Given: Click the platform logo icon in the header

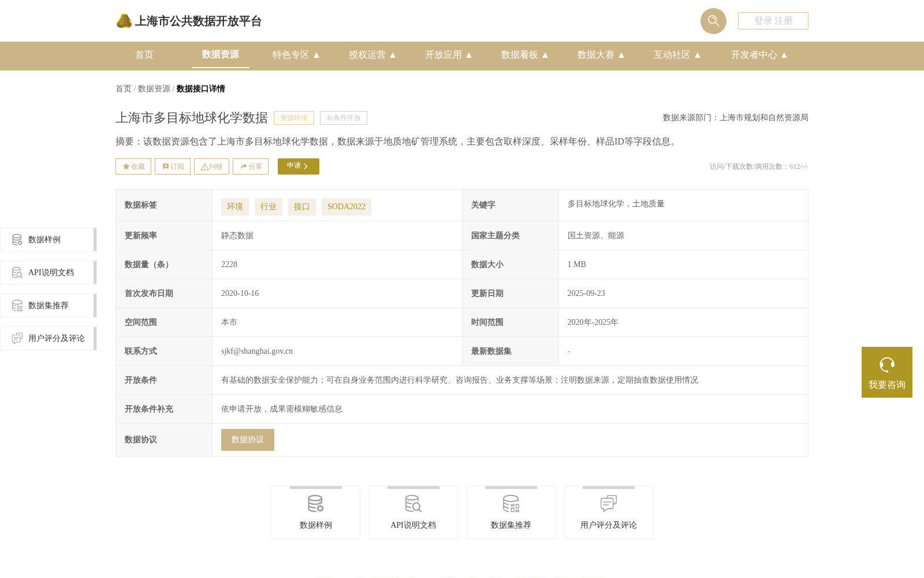Looking at the screenshot, I should (124, 21).
